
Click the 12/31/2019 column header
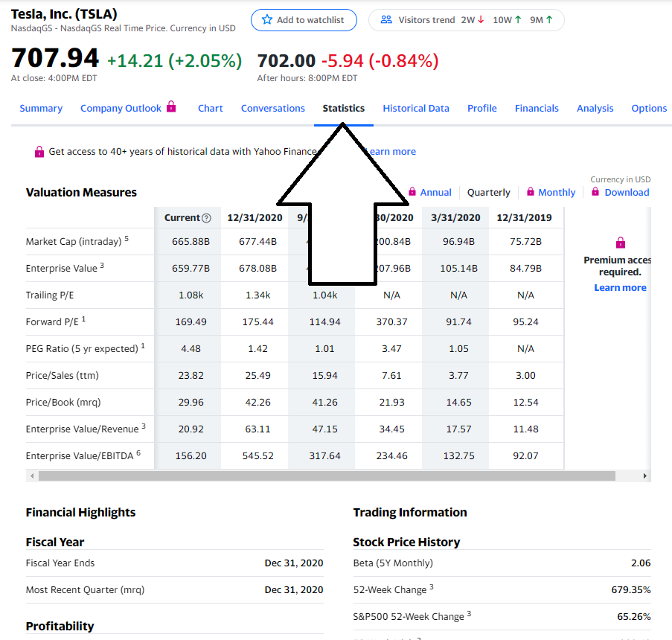click(x=525, y=218)
